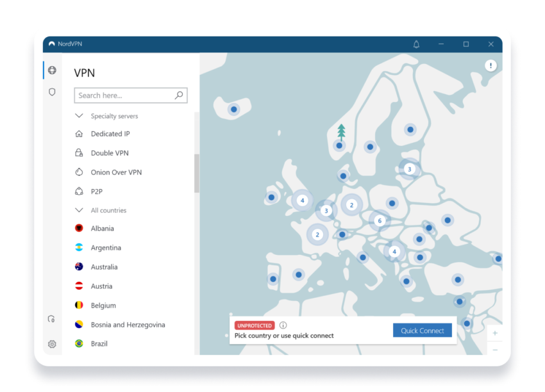The image size is (545, 392).
Task: Click the Ireland server pin on map
Action: coord(271,197)
